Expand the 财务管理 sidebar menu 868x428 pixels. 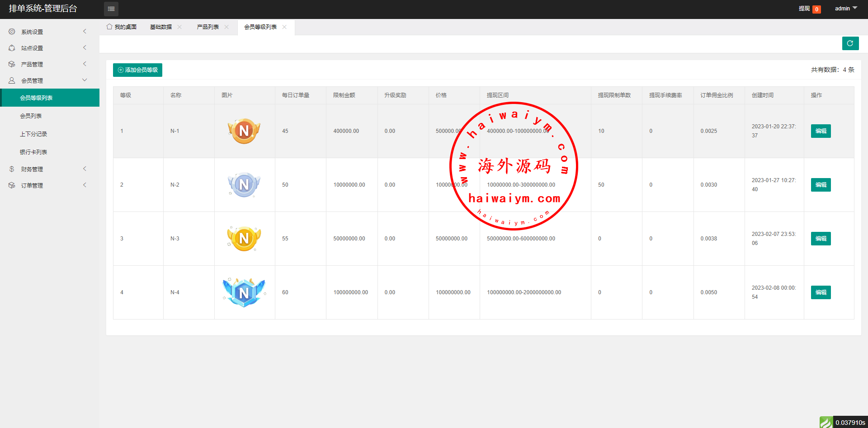pyautogui.click(x=47, y=169)
